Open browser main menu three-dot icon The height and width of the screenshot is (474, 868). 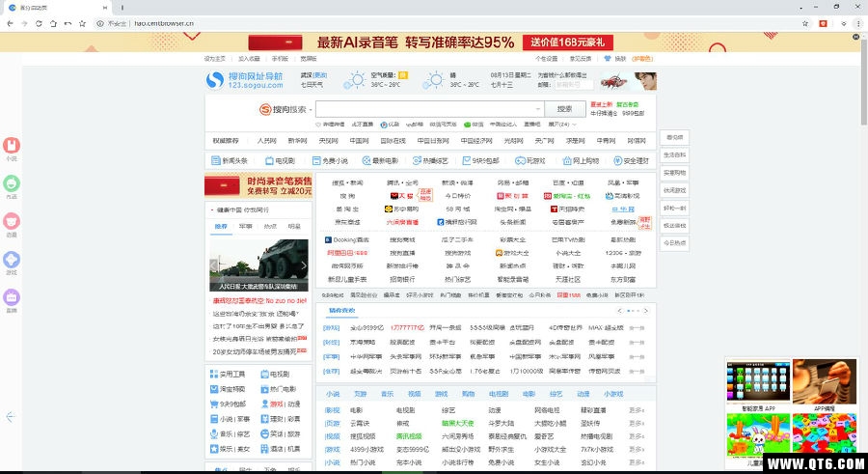[x=858, y=24]
